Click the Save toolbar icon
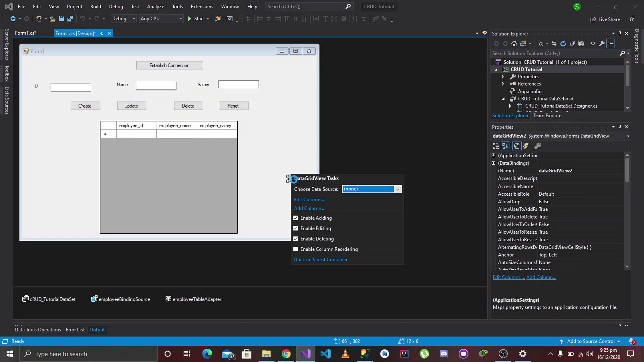Screen dimensions: 644x362 pyautogui.click(x=61, y=19)
